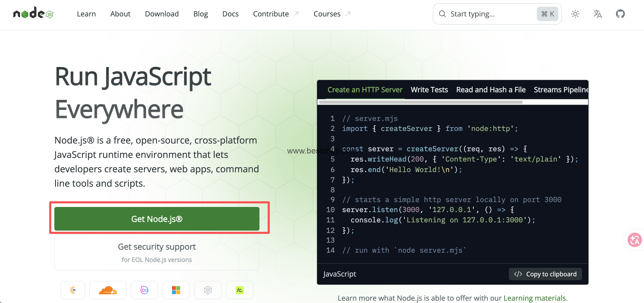The width and height of the screenshot is (644, 303).
Task: Open the Blog nav link
Action: 200,14
